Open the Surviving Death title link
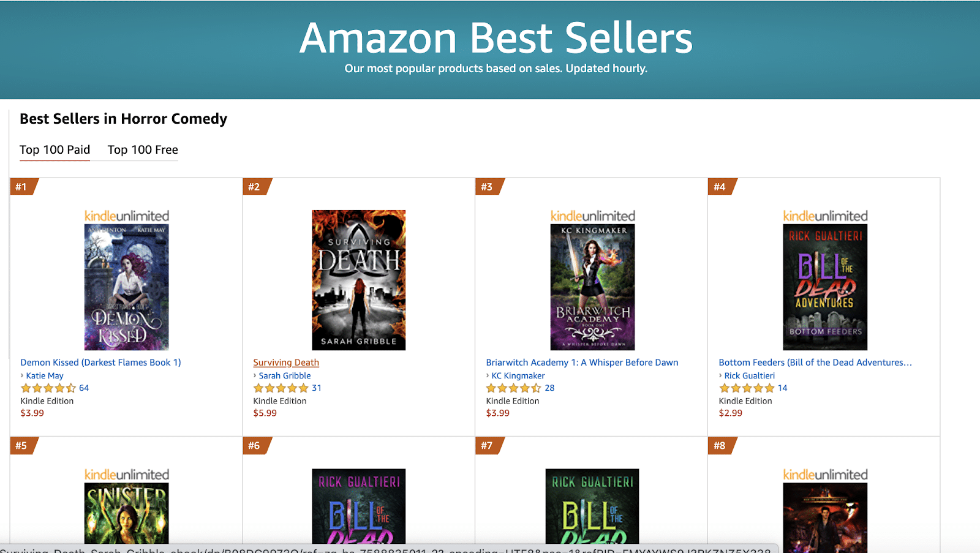Viewport: 980px width, 553px height. 286,363
